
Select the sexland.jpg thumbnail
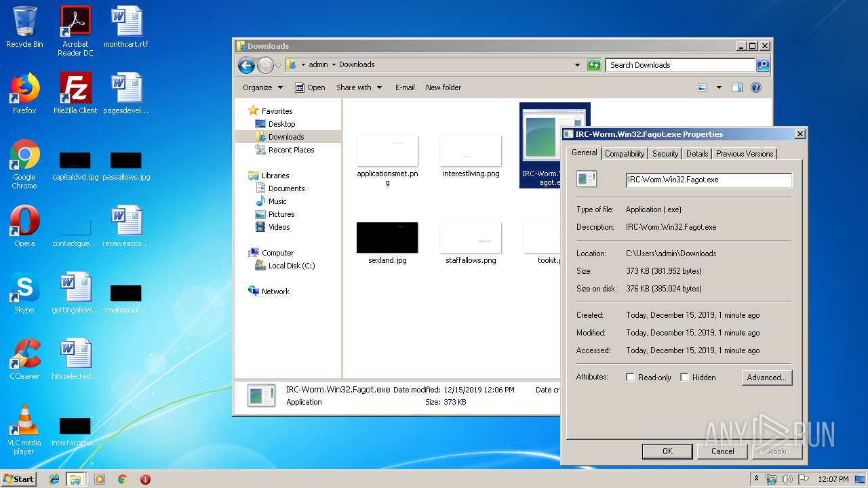(387, 243)
